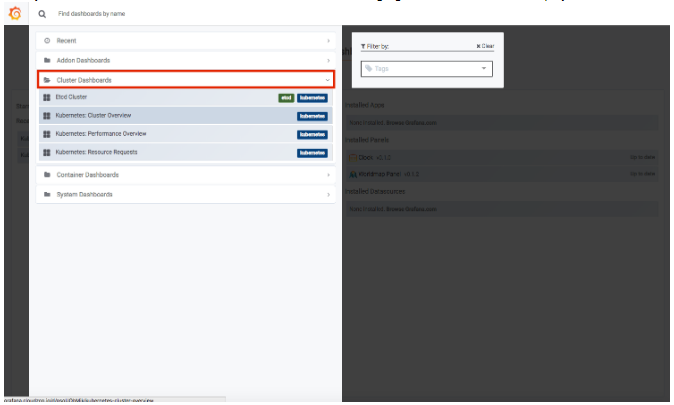
Task: Click the Clock panel entry in background
Action: 502,157
